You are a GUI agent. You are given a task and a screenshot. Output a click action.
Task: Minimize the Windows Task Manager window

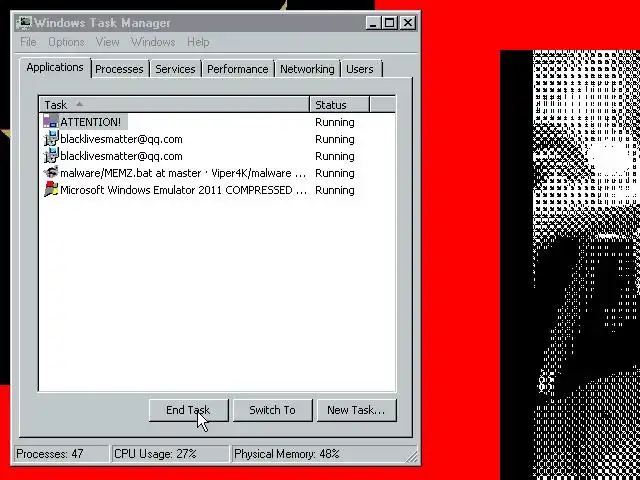(x=373, y=23)
